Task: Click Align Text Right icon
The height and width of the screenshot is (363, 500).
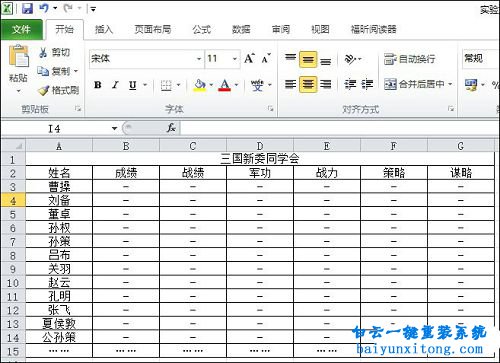Action: [326, 84]
